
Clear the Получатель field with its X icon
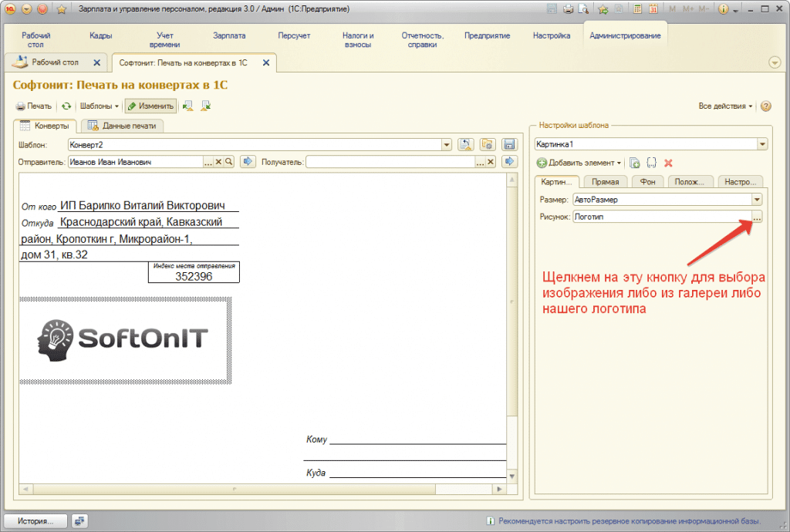point(490,162)
